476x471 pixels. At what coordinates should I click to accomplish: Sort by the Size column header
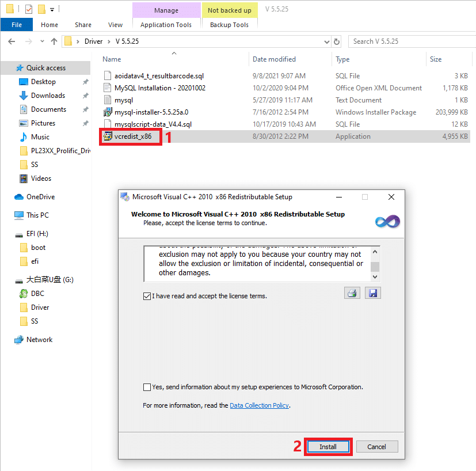pos(436,59)
